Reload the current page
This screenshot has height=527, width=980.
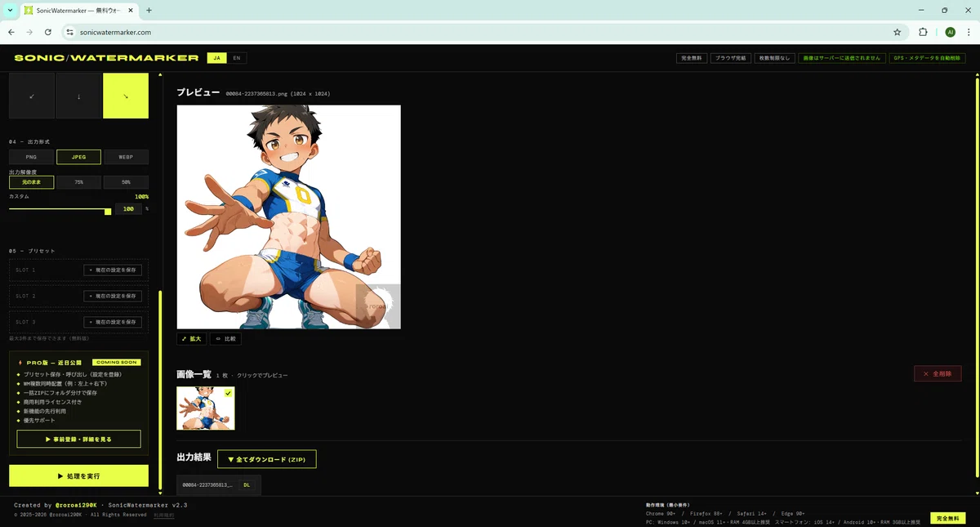click(x=48, y=32)
